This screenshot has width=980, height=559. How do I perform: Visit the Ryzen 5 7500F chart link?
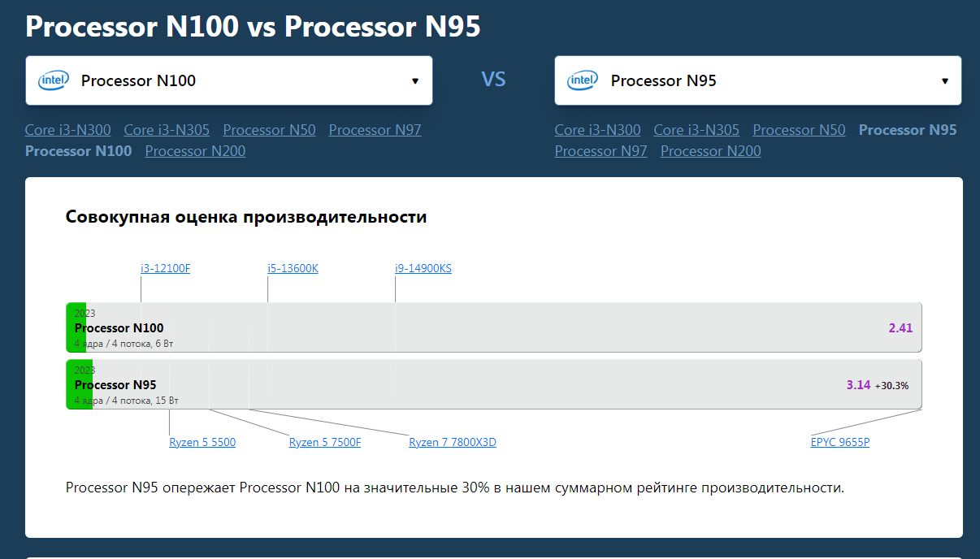click(x=325, y=443)
